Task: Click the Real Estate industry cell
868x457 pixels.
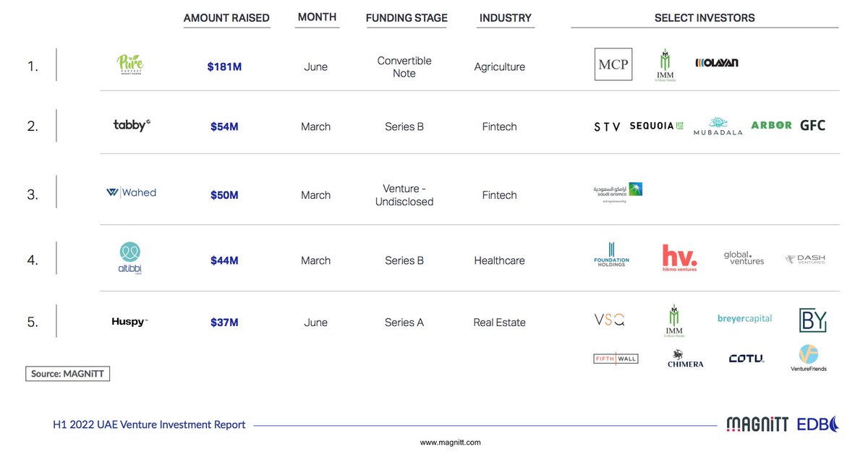Action: pos(500,323)
